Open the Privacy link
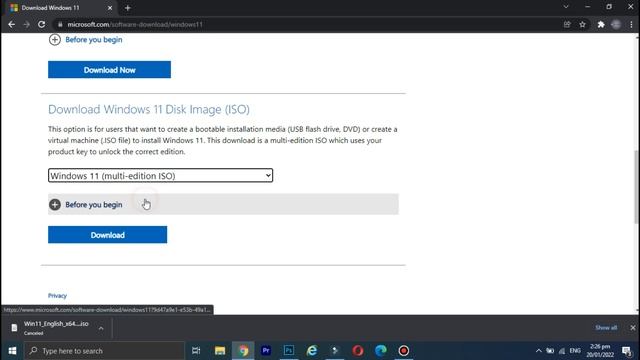This screenshot has height=360, width=640. pyautogui.click(x=57, y=296)
